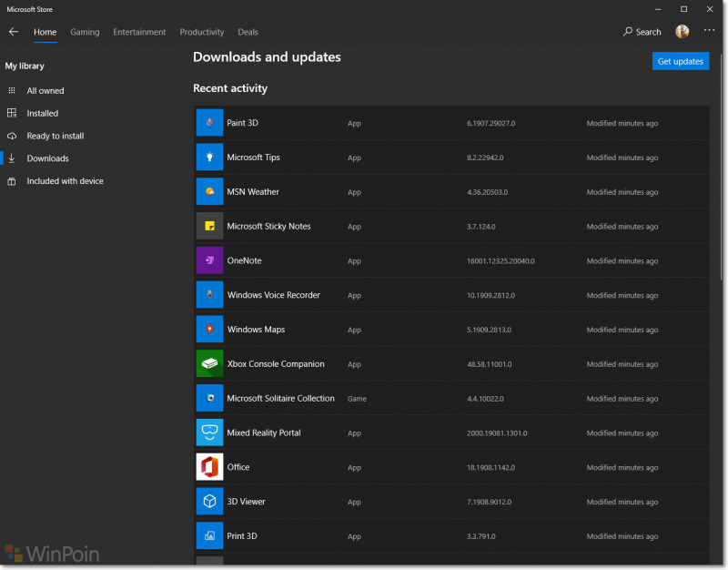Open the Entertainment tab
The image size is (728, 570).
(x=139, y=32)
